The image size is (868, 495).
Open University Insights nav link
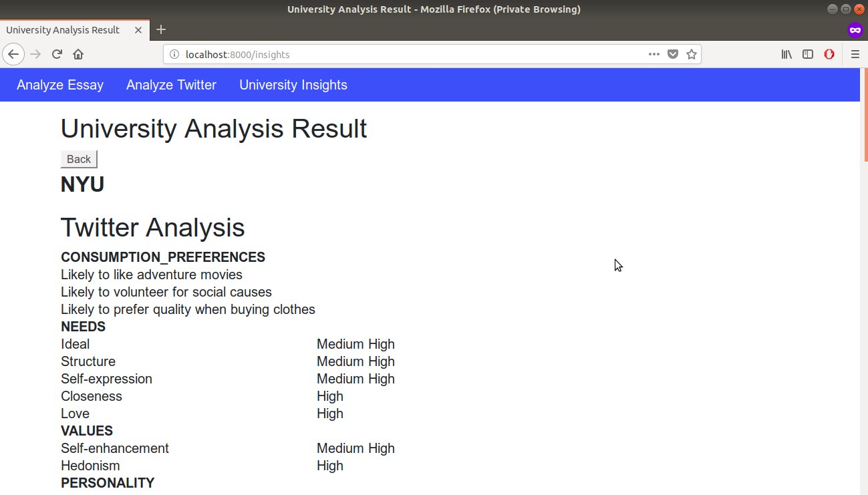[293, 85]
